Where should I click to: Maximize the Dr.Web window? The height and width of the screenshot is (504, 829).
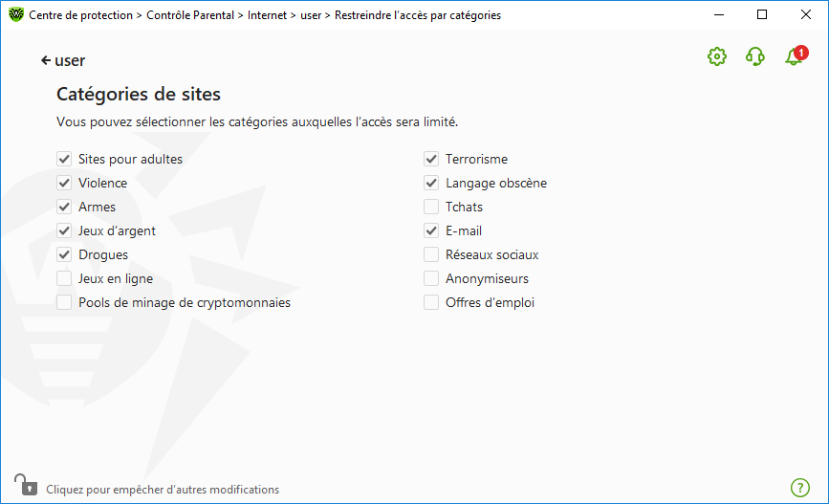click(x=762, y=14)
